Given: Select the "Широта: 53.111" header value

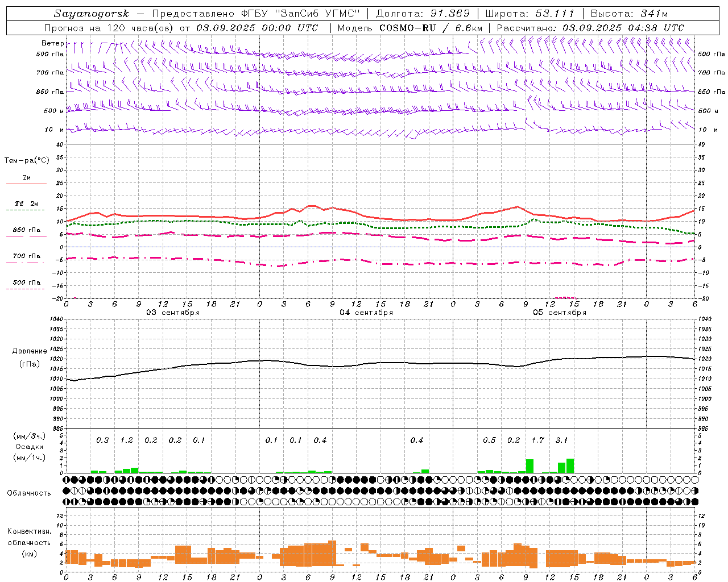Looking at the screenshot, I should click(x=530, y=14).
